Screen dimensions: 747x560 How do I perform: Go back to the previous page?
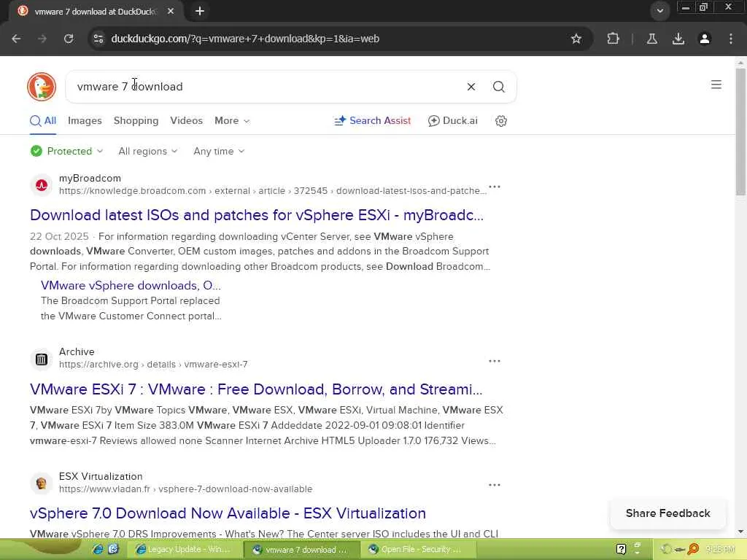pyautogui.click(x=16, y=39)
